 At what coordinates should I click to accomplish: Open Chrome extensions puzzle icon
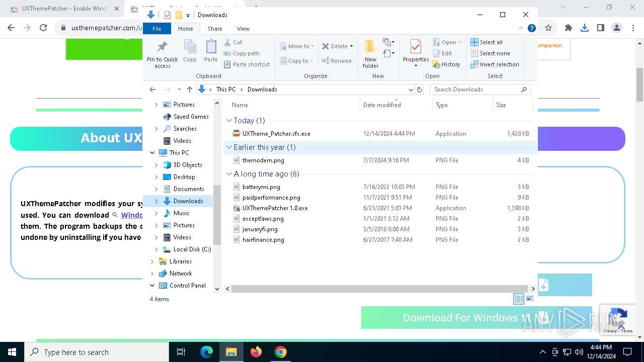(x=569, y=28)
